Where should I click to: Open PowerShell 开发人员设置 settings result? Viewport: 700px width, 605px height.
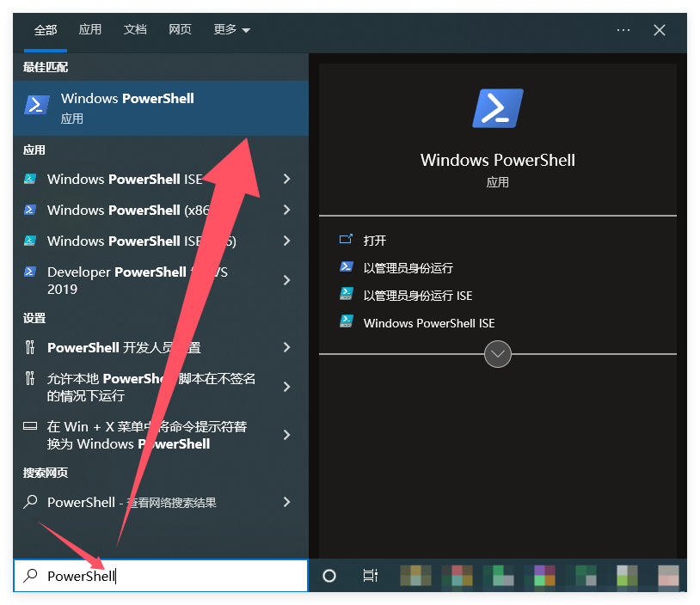[124, 347]
